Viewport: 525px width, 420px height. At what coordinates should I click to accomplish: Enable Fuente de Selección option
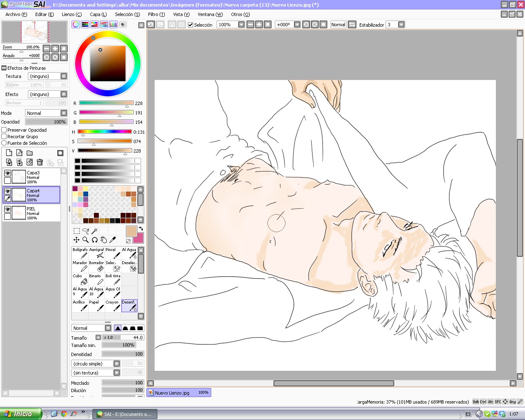(x=4, y=143)
